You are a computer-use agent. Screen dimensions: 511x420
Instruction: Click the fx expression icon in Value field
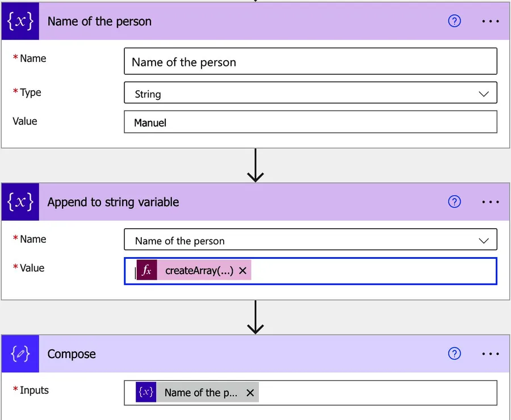[x=147, y=271]
